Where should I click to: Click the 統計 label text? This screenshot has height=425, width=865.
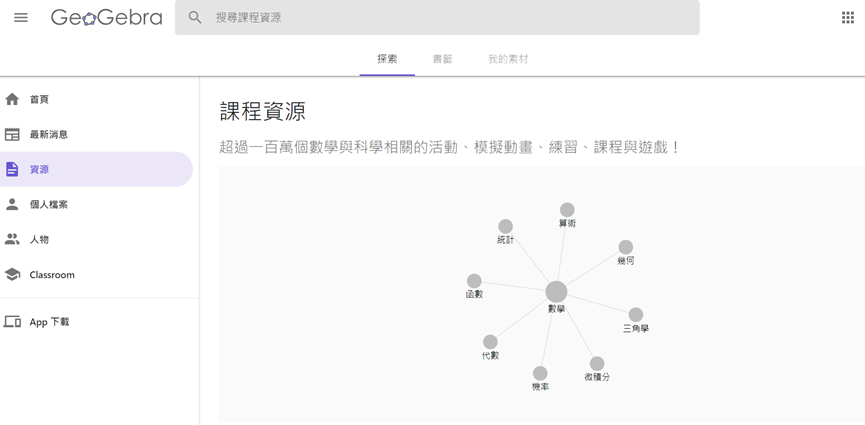505,240
